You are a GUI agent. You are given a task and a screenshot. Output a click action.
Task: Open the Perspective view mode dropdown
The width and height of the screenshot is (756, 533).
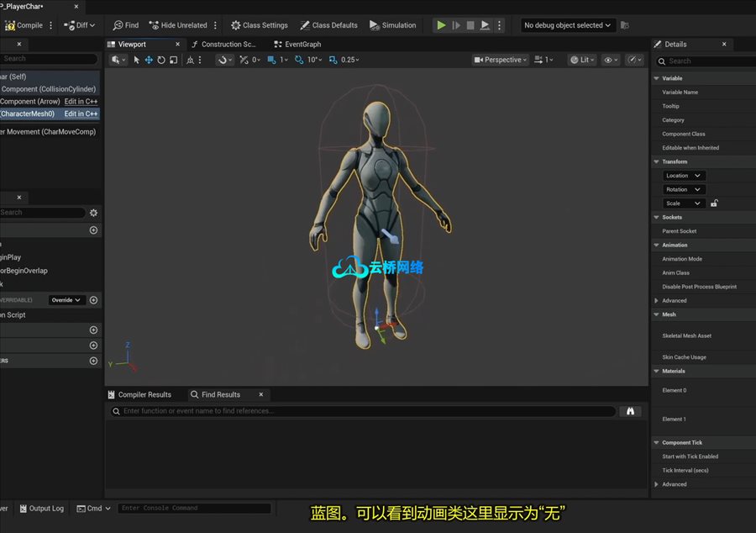coord(501,60)
